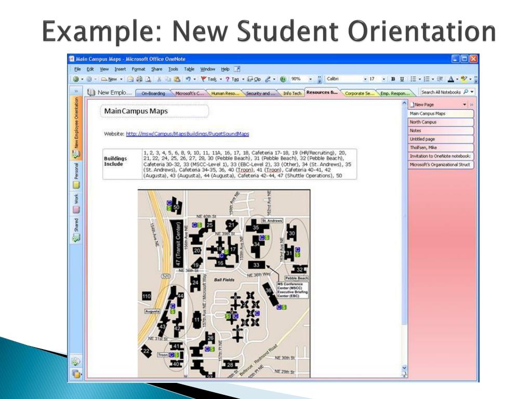Click the Main Campus Maps page title field
532x399 pixels.
(154, 111)
